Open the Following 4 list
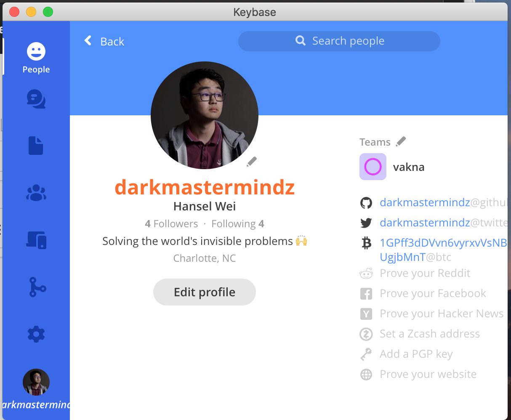 (x=238, y=223)
